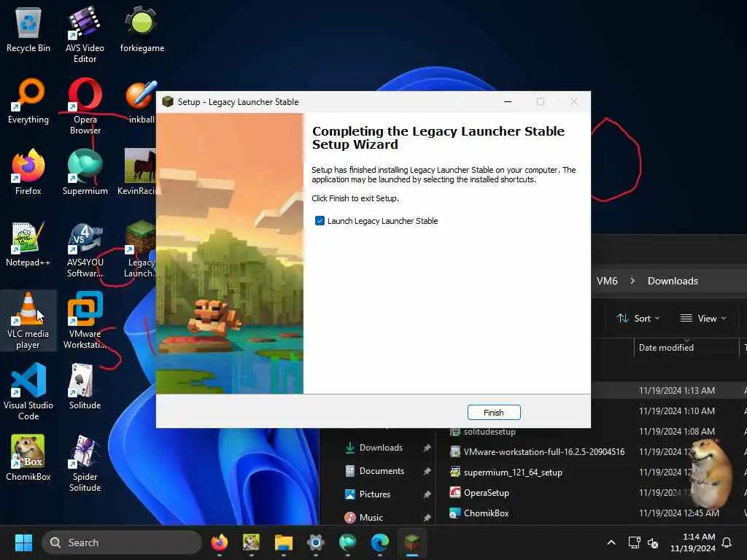Open View dropdown in File Explorer
The image size is (747, 560).
tap(703, 318)
